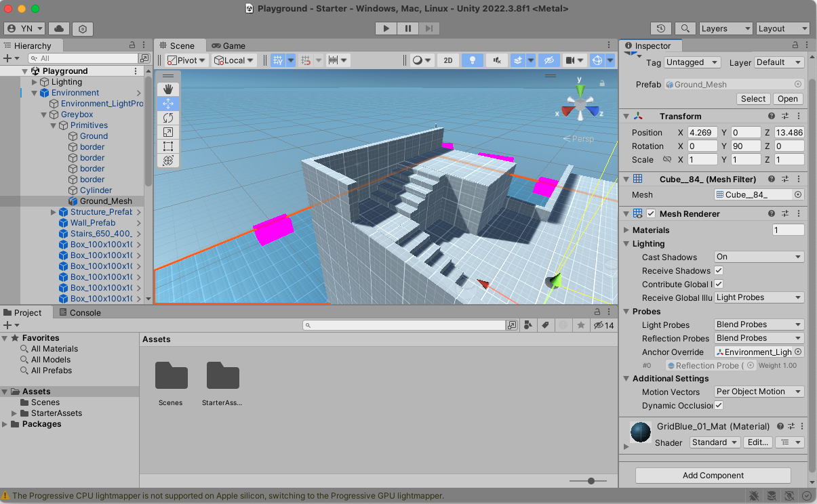This screenshot has height=504, width=817.
Task: Uncheck the Receive Shadows checkbox
Action: [719, 270]
